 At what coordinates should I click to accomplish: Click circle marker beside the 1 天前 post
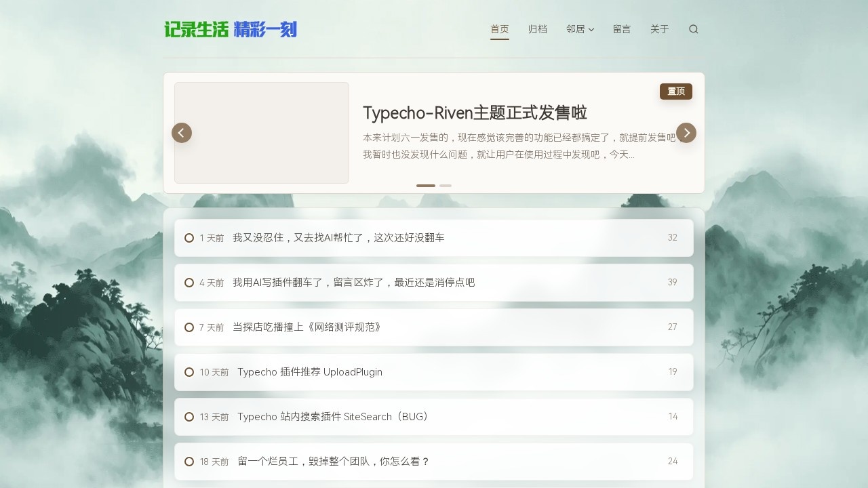[x=189, y=238]
